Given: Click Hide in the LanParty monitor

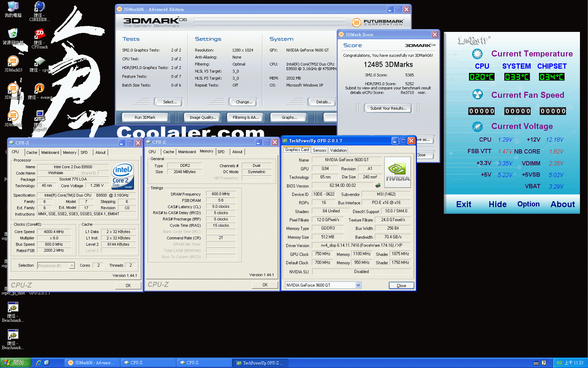Looking at the screenshot, I should tap(498, 204).
